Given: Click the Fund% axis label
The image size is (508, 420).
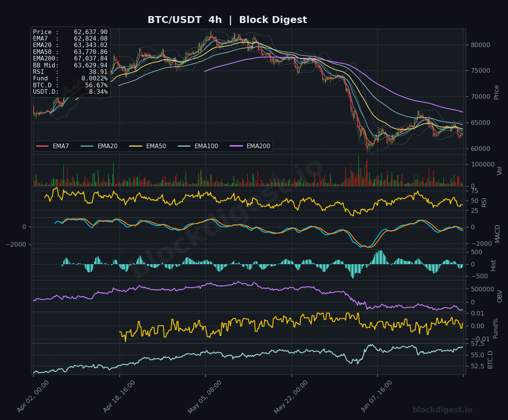Looking at the screenshot, I should pyautogui.click(x=495, y=328).
